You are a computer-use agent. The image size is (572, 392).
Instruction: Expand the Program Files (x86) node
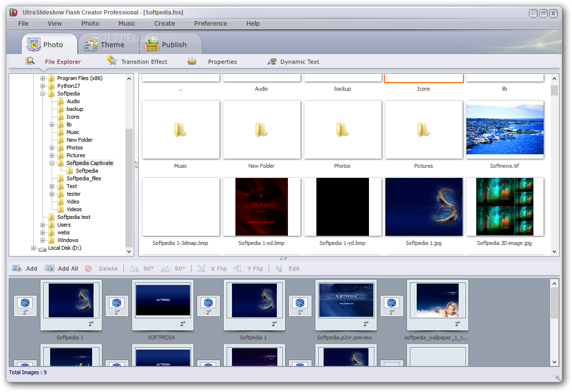click(x=42, y=78)
